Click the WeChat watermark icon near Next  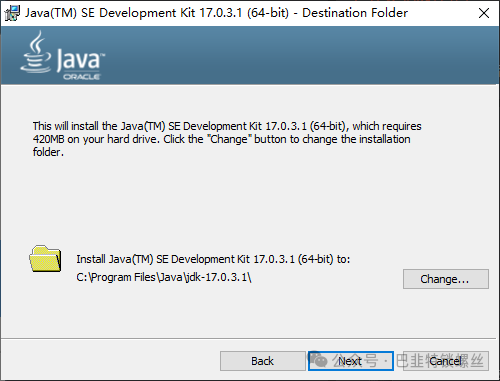[x=318, y=359]
